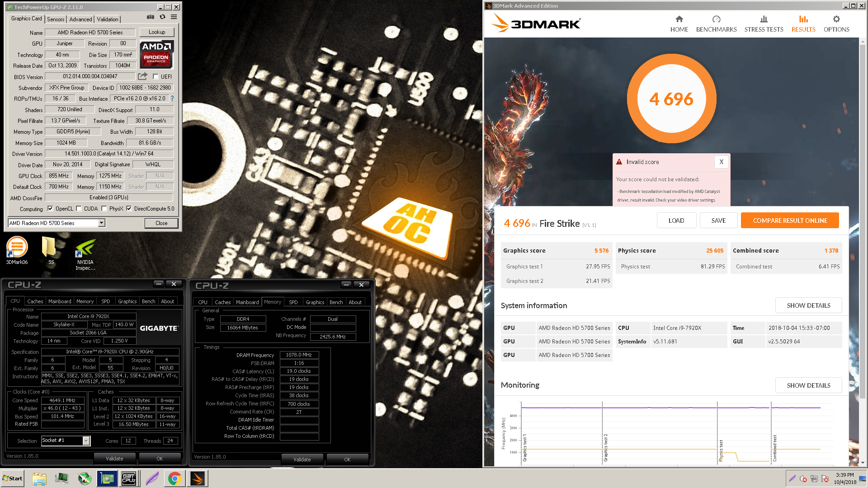The image size is (868, 488).
Task: Click the GPU-Z refresh icon
Action: coord(162,17)
